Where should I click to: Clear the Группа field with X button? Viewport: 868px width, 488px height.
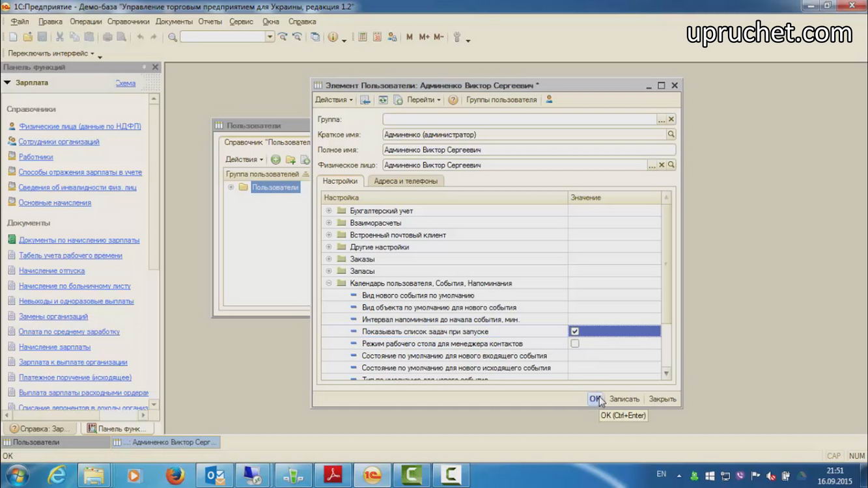tap(671, 119)
